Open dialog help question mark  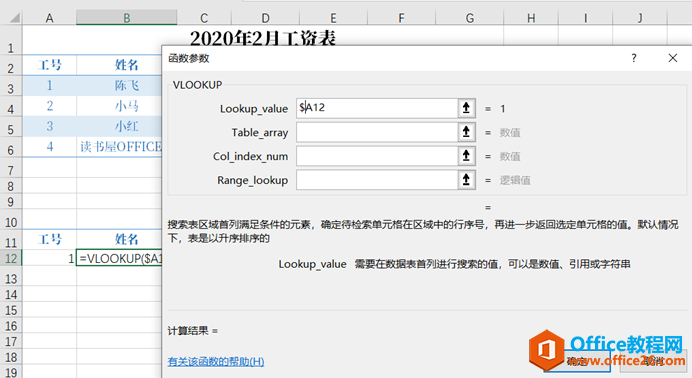[634, 58]
